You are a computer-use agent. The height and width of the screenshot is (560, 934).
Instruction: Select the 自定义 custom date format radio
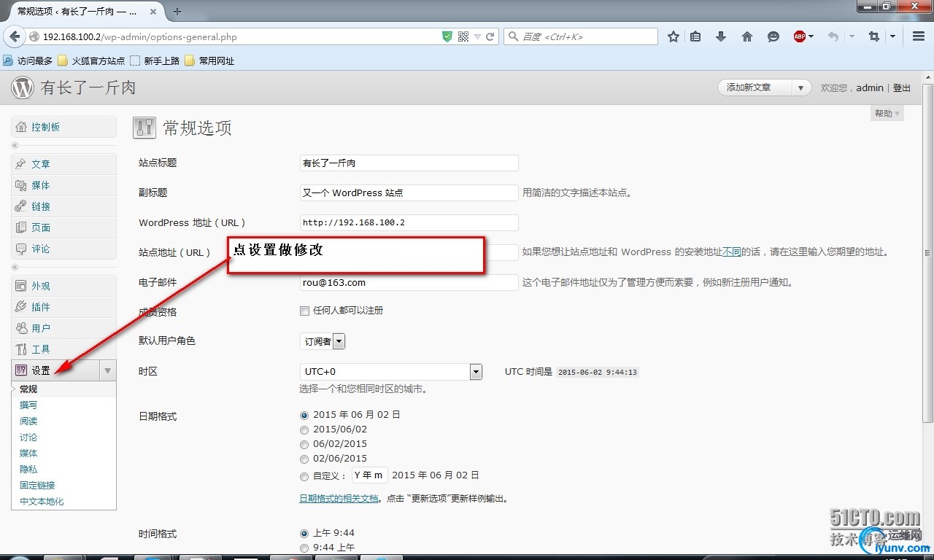tap(304, 476)
